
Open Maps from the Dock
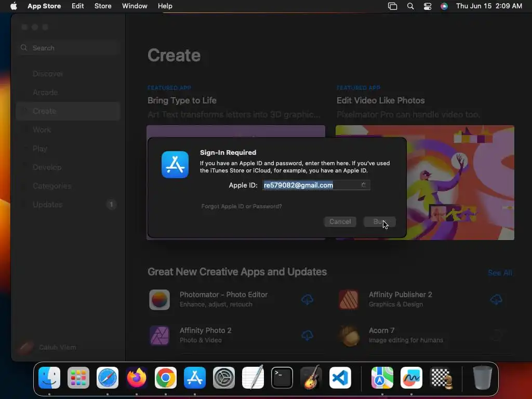pyautogui.click(x=382, y=378)
